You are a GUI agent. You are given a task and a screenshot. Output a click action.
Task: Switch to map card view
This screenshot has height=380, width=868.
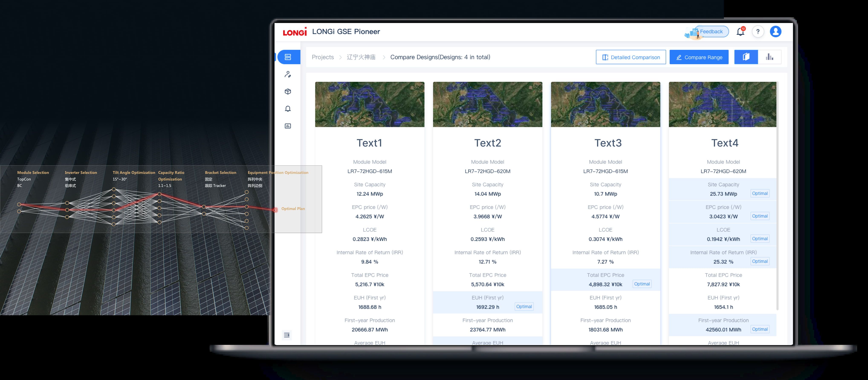[x=746, y=57]
